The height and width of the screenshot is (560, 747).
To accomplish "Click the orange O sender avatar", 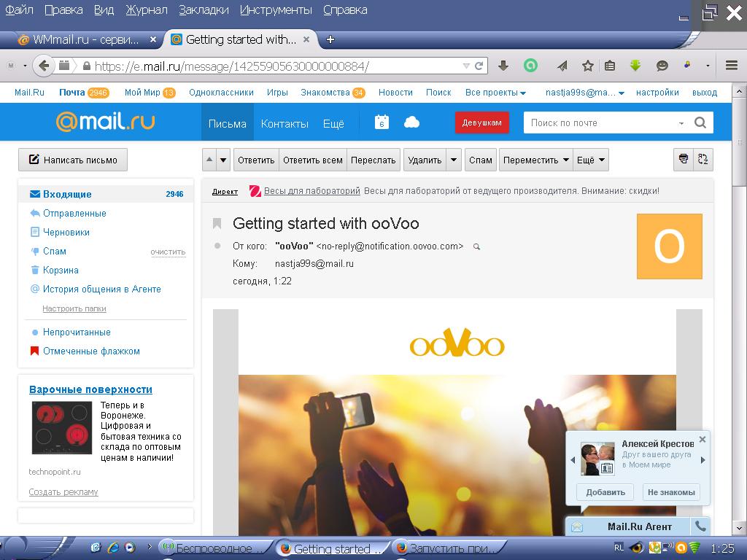I will pos(670,246).
